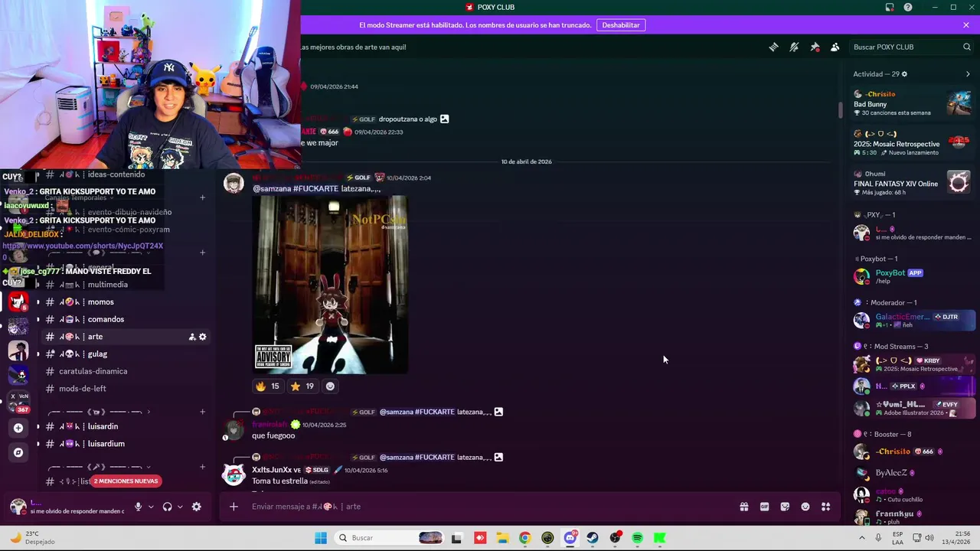
Task: Open the server folder with 367 badge
Action: coord(18,402)
